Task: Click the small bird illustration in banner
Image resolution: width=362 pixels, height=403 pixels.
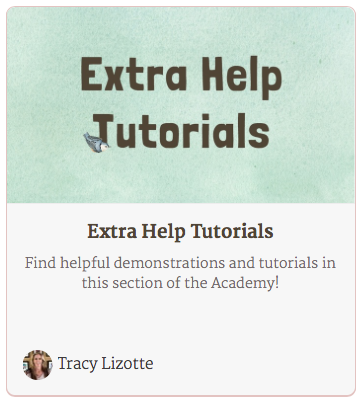Action: coord(96,142)
